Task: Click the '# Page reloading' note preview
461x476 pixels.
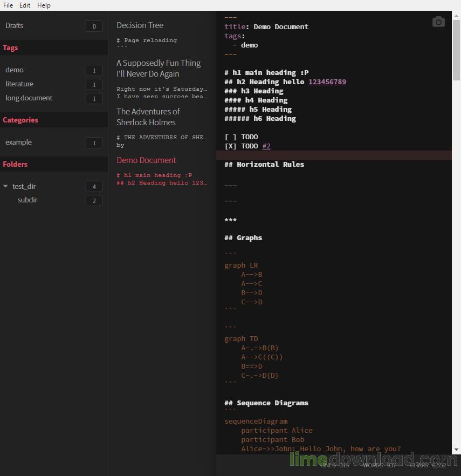Action: (x=147, y=40)
